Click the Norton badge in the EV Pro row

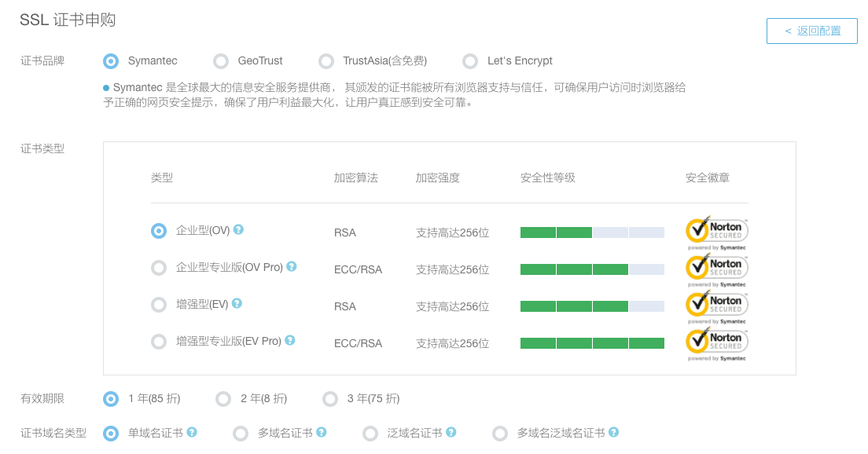(x=716, y=342)
